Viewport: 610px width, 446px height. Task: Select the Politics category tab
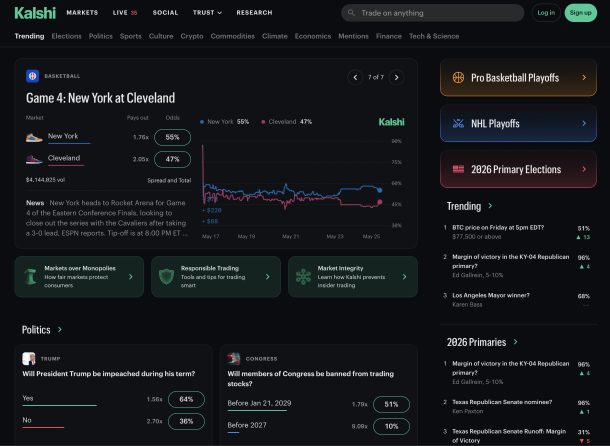(101, 36)
